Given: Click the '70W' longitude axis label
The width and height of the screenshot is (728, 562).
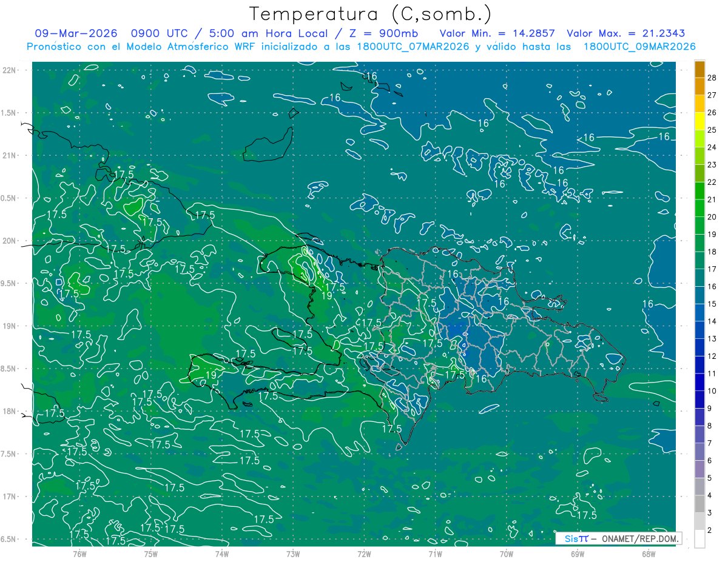Looking at the screenshot, I should (507, 554).
